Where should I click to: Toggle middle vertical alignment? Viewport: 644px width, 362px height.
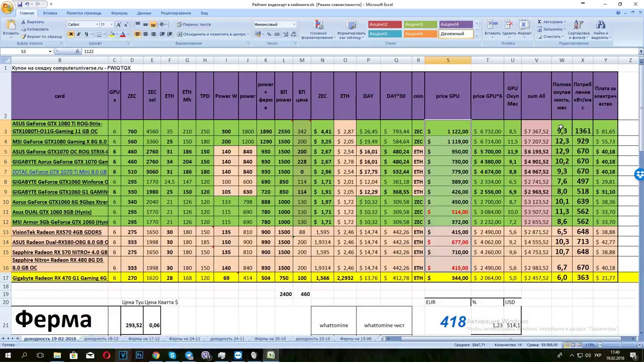click(x=145, y=25)
